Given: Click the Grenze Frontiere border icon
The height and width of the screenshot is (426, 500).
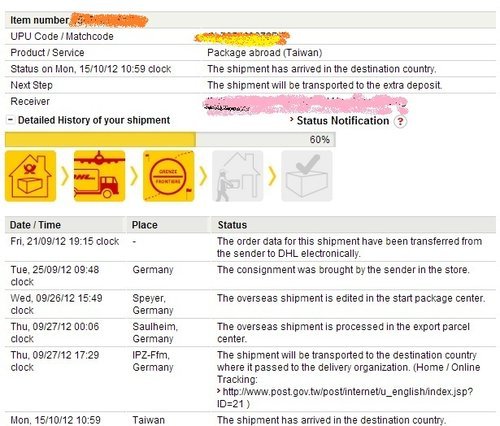Looking at the screenshot, I should coord(169,176).
